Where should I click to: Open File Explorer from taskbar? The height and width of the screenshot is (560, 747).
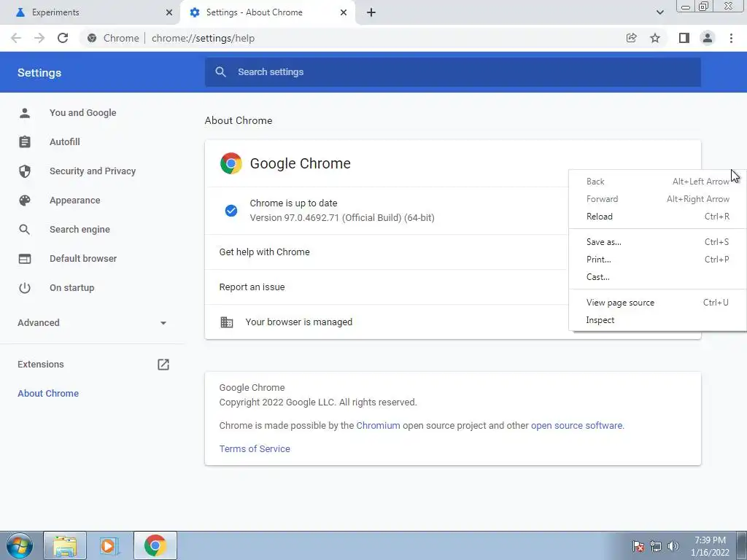pyautogui.click(x=65, y=545)
